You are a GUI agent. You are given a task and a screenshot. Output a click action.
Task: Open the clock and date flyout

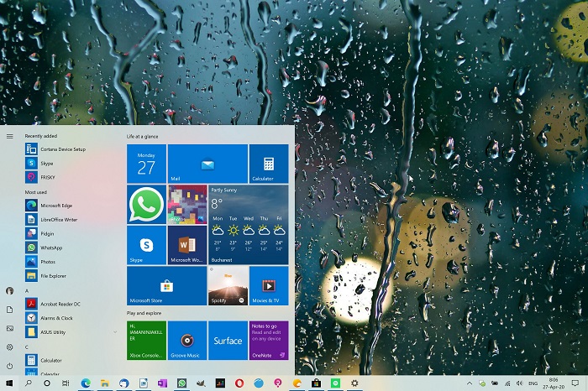click(x=554, y=383)
